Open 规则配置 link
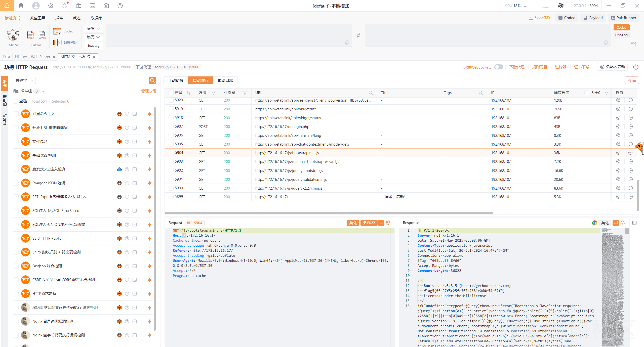The image size is (644, 347). (540, 67)
